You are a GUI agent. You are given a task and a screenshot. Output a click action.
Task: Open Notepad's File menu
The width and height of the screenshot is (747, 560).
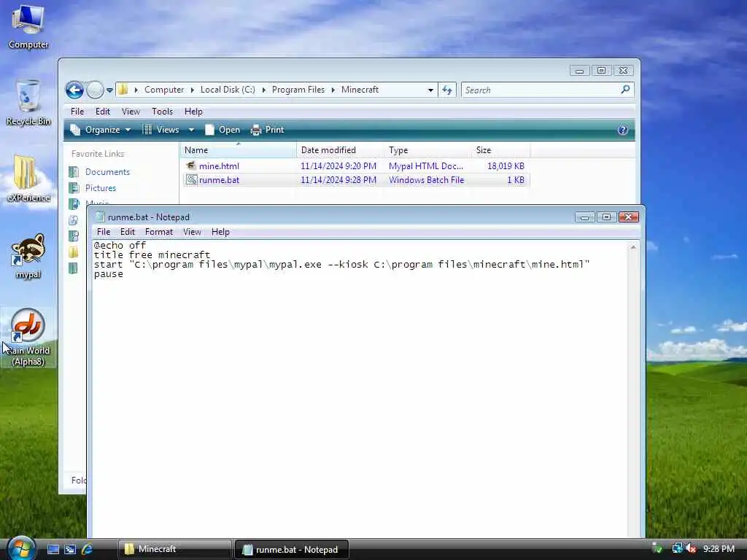pos(104,232)
